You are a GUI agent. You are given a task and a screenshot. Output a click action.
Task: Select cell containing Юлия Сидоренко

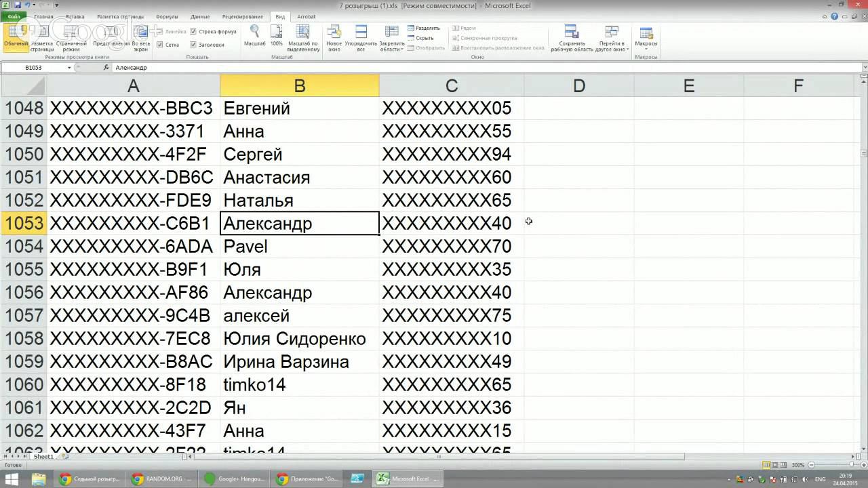[300, 339]
